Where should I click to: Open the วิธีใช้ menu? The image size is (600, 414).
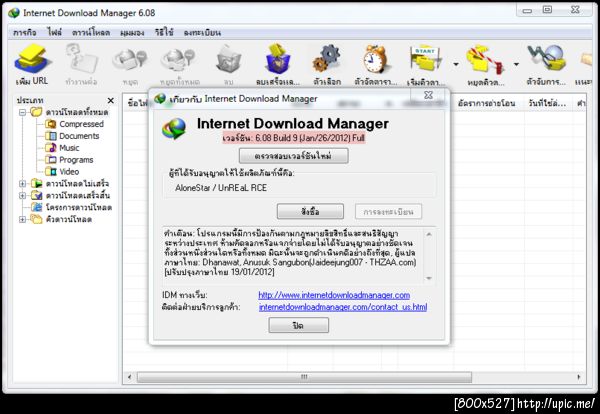click(x=164, y=33)
